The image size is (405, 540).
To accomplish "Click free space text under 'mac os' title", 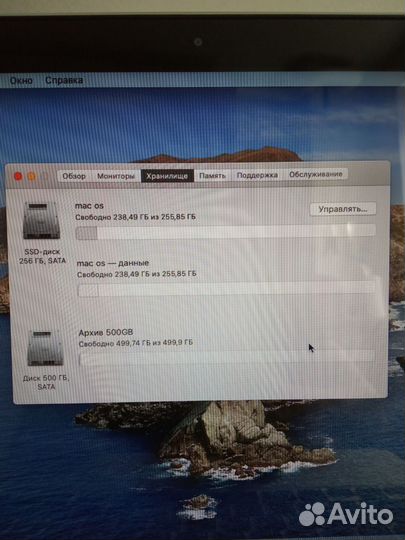I will pyautogui.click(x=135, y=217).
